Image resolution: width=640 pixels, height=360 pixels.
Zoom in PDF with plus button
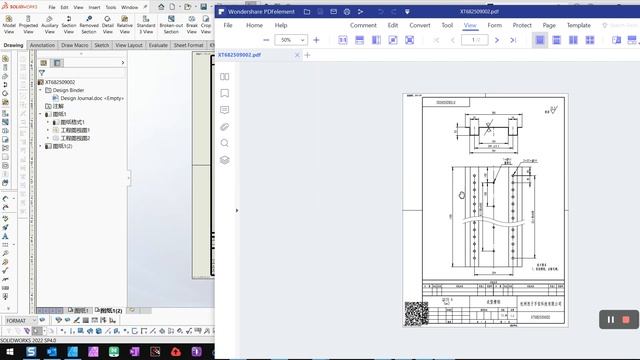[x=316, y=40]
